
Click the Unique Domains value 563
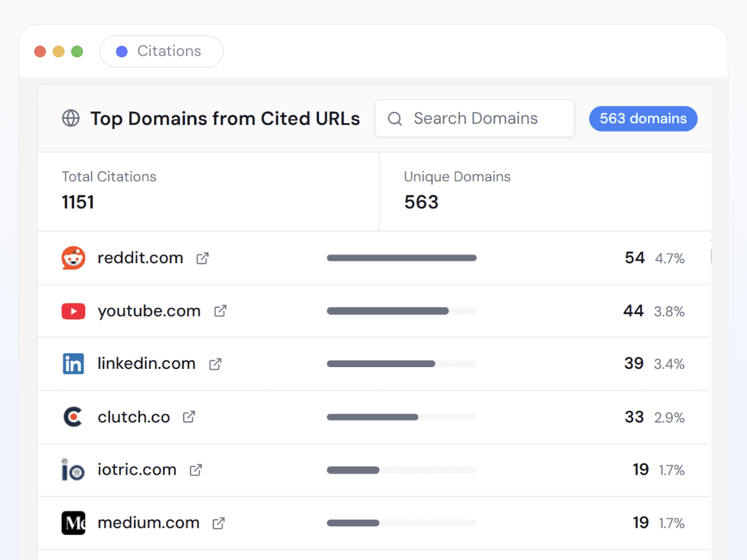tap(421, 202)
